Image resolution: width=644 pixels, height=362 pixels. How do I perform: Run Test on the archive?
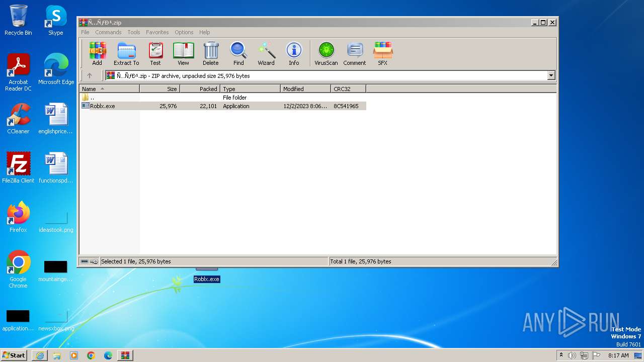[155, 54]
